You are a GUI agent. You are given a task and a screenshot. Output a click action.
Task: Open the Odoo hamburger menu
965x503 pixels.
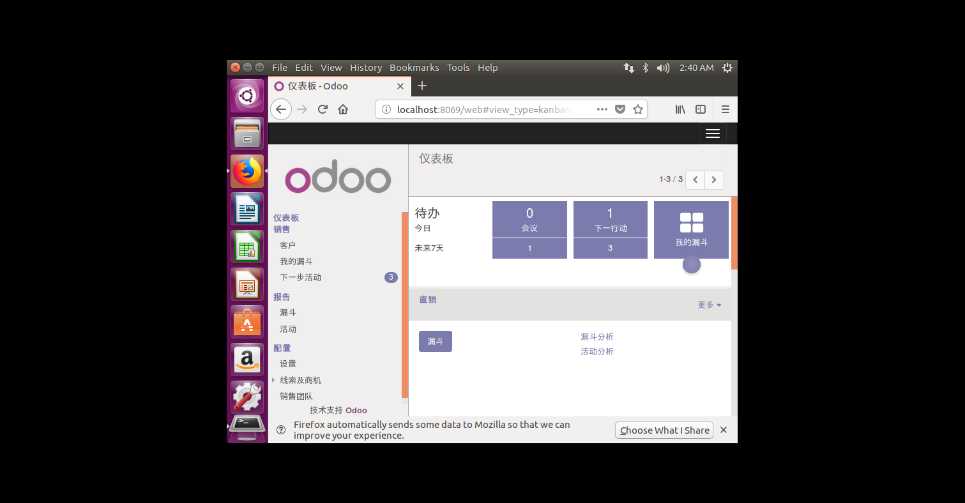tap(712, 134)
